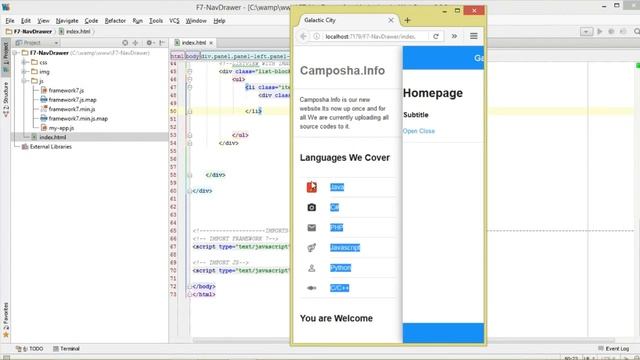Click index.html breadcrumb in navigation bar
Screen dimensions: 640x360
pyautogui.click(x=75, y=31)
